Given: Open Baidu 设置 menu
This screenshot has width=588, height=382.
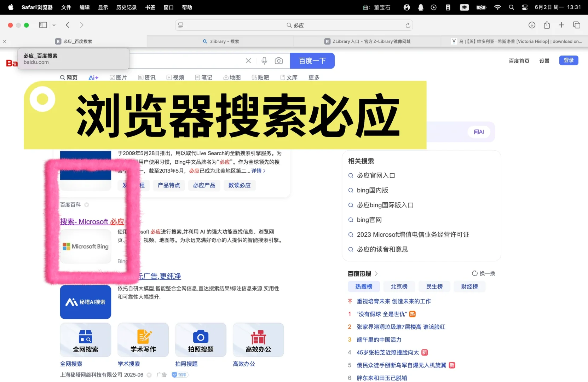Looking at the screenshot, I should coord(544,61).
